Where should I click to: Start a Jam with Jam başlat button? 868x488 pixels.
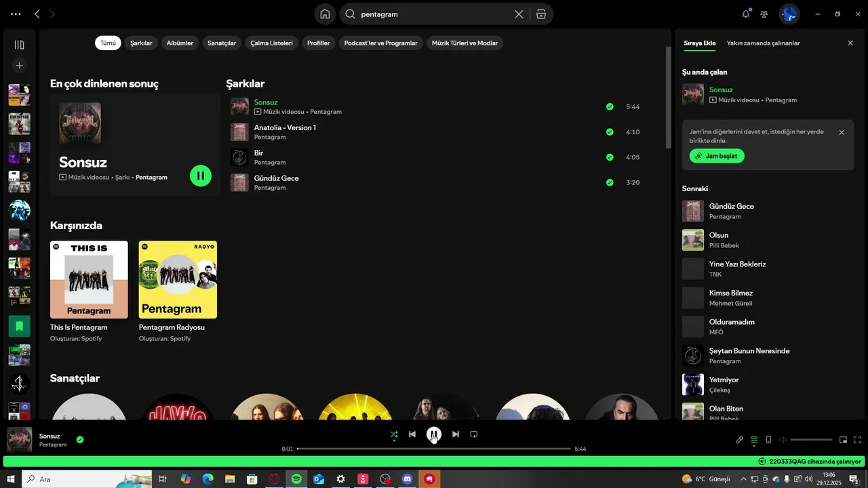point(717,156)
